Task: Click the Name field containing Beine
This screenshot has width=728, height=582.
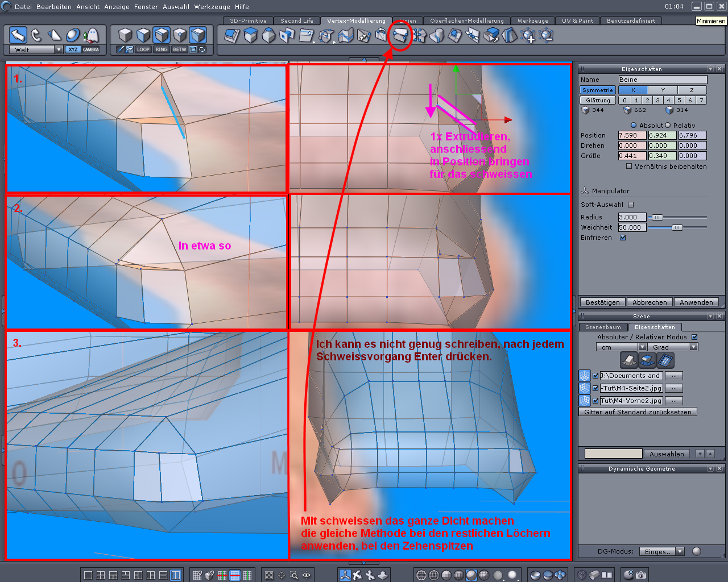Action: pos(663,80)
